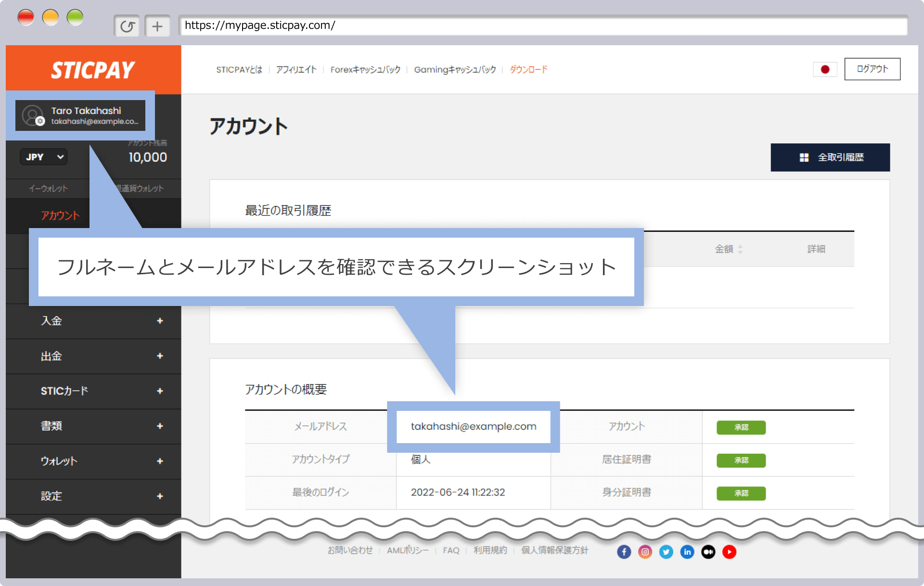Click the user profile avatar icon
This screenshot has width=924, height=586.
click(33, 115)
